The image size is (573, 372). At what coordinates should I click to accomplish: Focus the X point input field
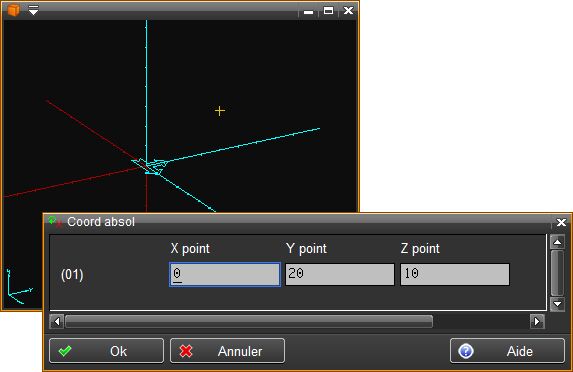(225, 274)
